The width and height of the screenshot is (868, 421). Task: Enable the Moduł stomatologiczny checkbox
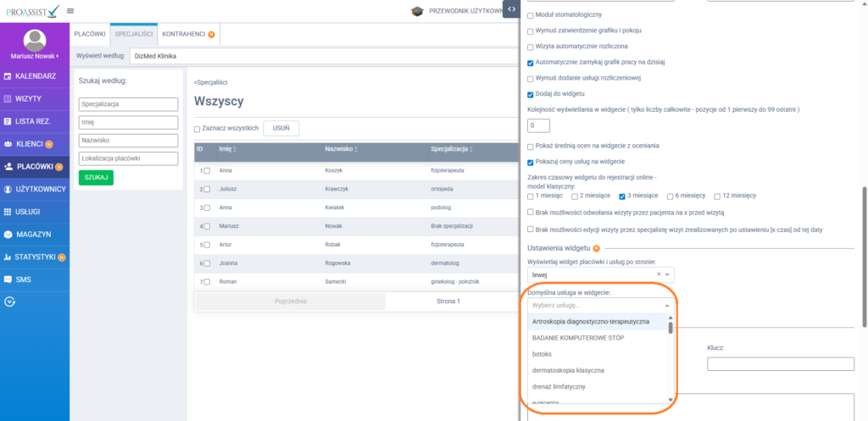coord(531,16)
